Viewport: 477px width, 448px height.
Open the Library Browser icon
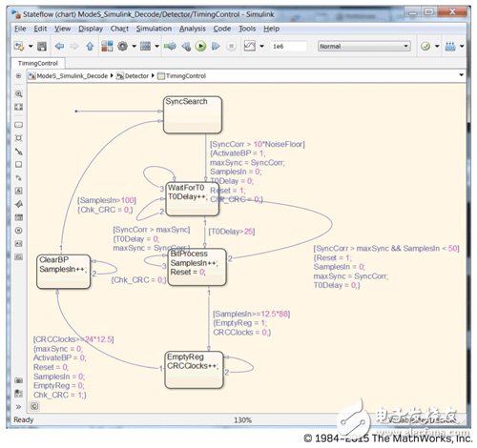coord(107,46)
